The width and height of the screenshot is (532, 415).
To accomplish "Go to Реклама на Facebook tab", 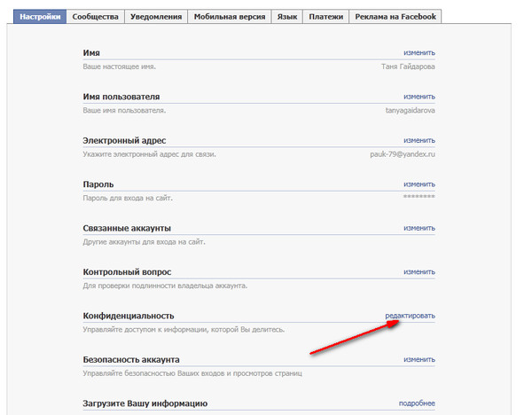I will pos(395,17).
